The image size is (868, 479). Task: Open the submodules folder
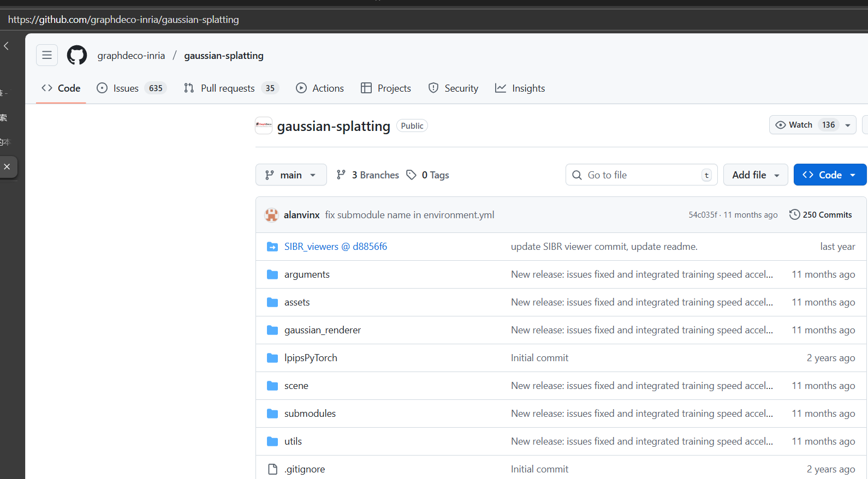pyautogui.click(x=310, y=414)
